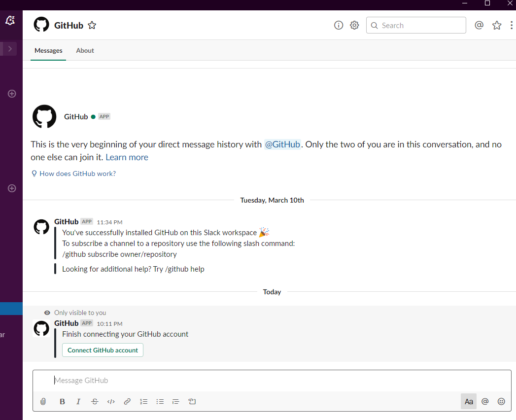
Task: Open the emoji picker smiley
Action: pos(501,402)
